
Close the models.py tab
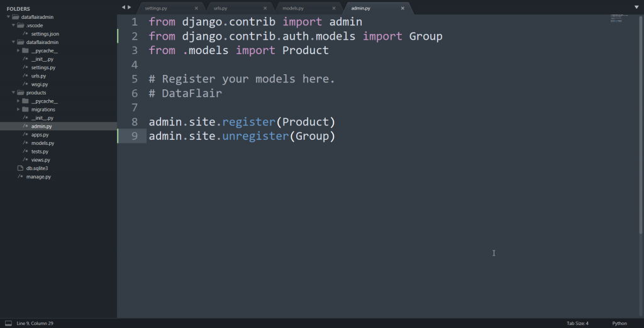(334, 8)
